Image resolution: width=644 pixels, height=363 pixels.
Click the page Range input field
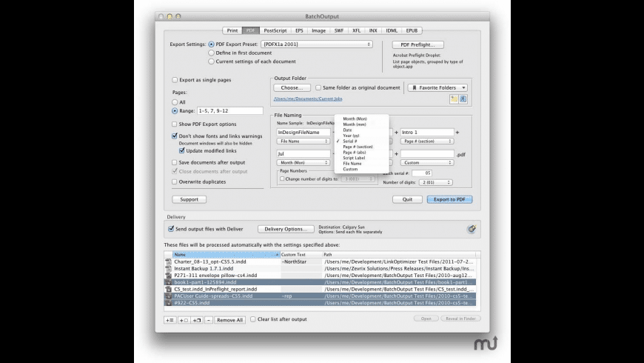230,111
